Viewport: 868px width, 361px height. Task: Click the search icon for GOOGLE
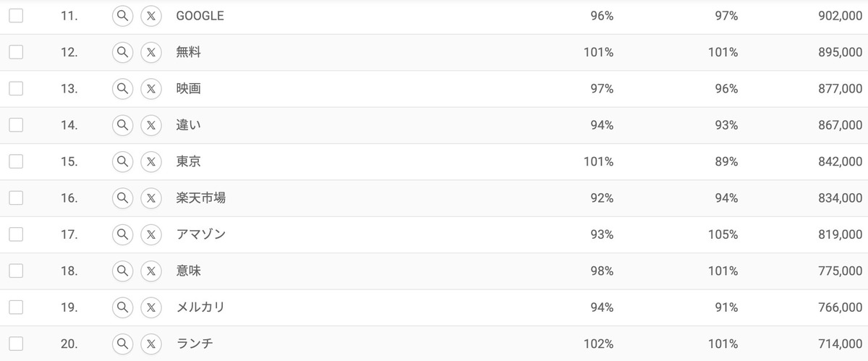click(x=123, y=16)
